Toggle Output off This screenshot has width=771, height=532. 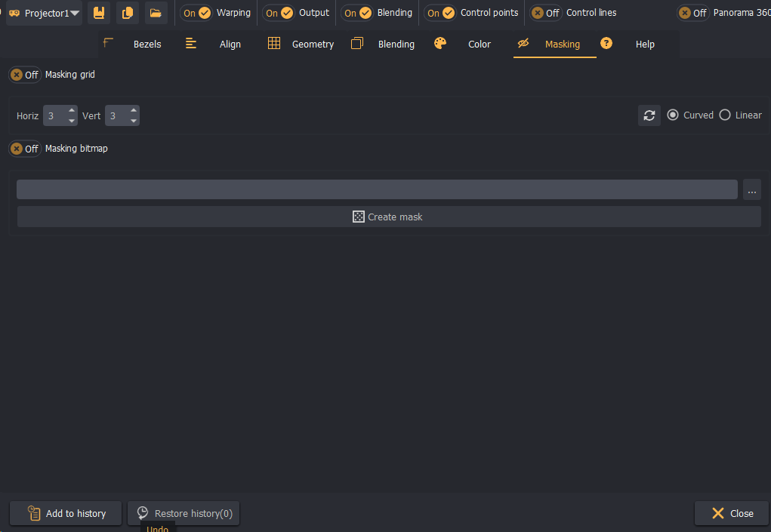pos(279,13)
